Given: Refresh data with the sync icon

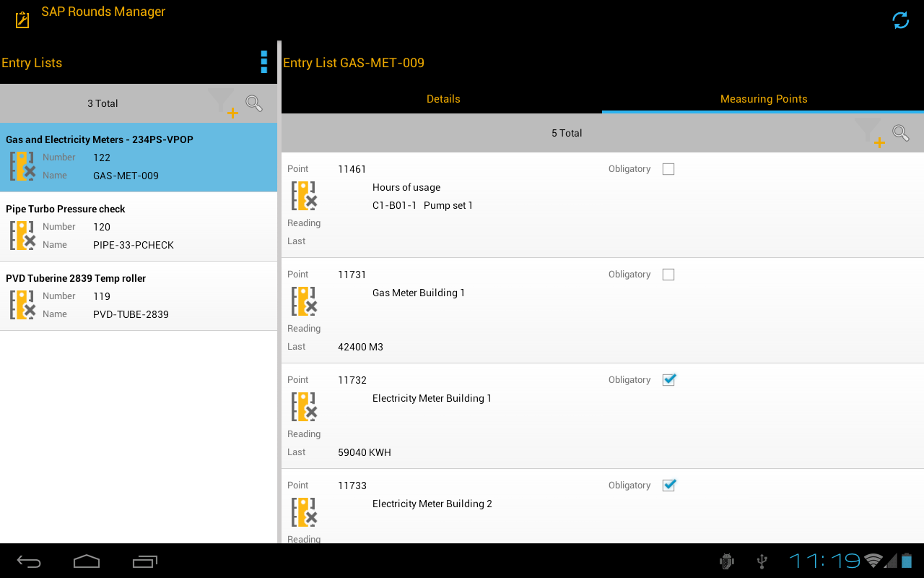Looking at the screenshot, I should click(901, 20).
